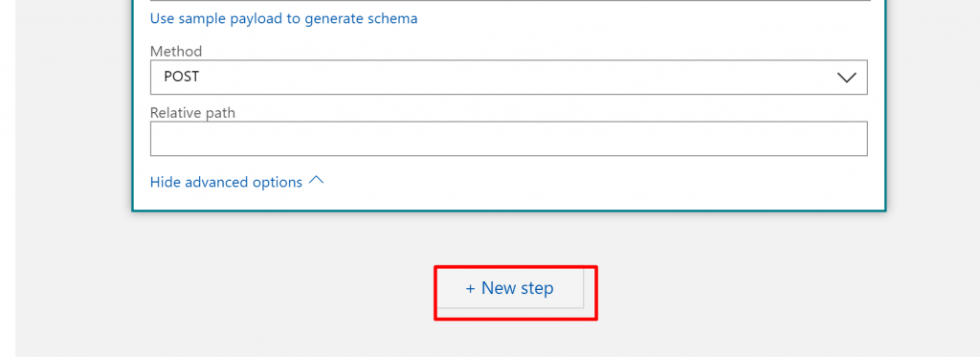
Task: Click the Hide advanced options link text
Action: click(226, 182)
